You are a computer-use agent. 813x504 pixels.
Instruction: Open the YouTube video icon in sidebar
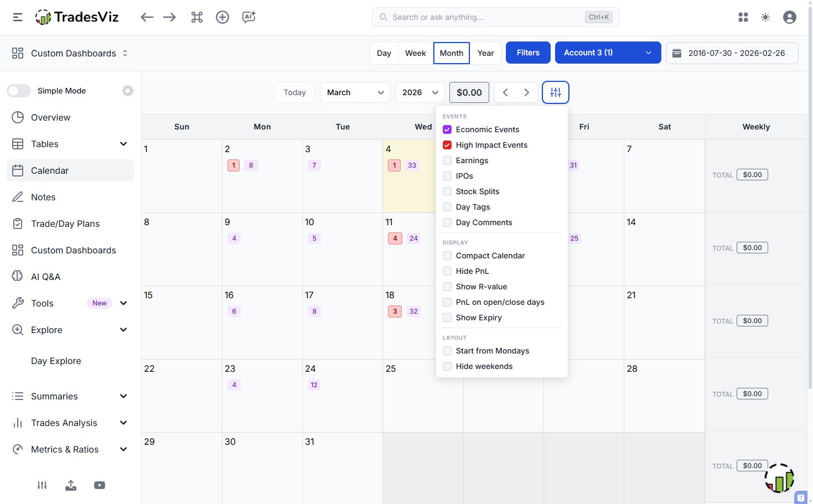click(x=100, y=485)
